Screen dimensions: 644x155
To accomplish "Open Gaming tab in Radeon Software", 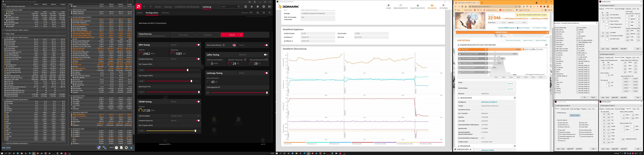I will click(x=168, y=7).
